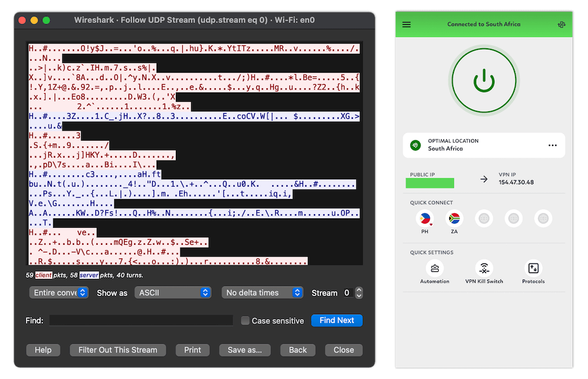The height and width of the screenshot is (379, 588).
Task: Click the stream line starting A..A......KW..D?Fs
Action: [194, 213]
